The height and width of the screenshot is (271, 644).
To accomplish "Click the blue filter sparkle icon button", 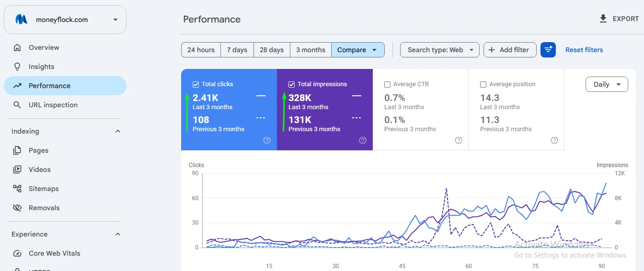I will pos(548,50).
